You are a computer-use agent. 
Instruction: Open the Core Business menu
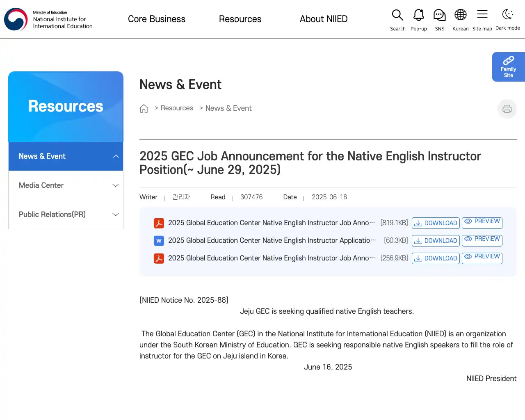[x=157, y=19]
